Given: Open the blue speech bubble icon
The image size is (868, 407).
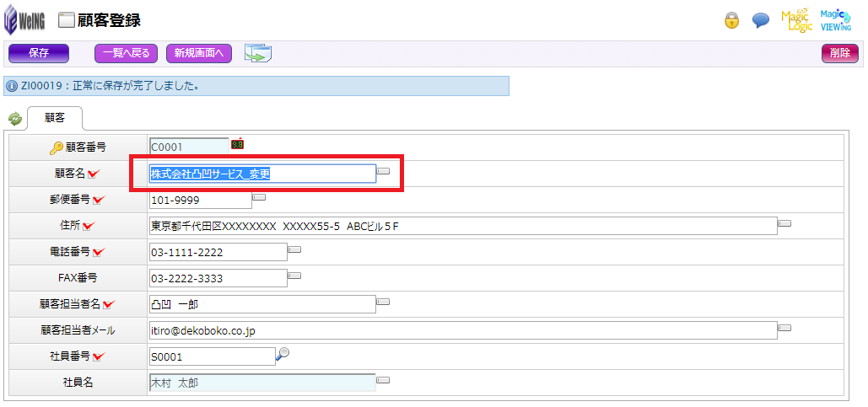Looking at the screenshot, I should tap(760, 20).
